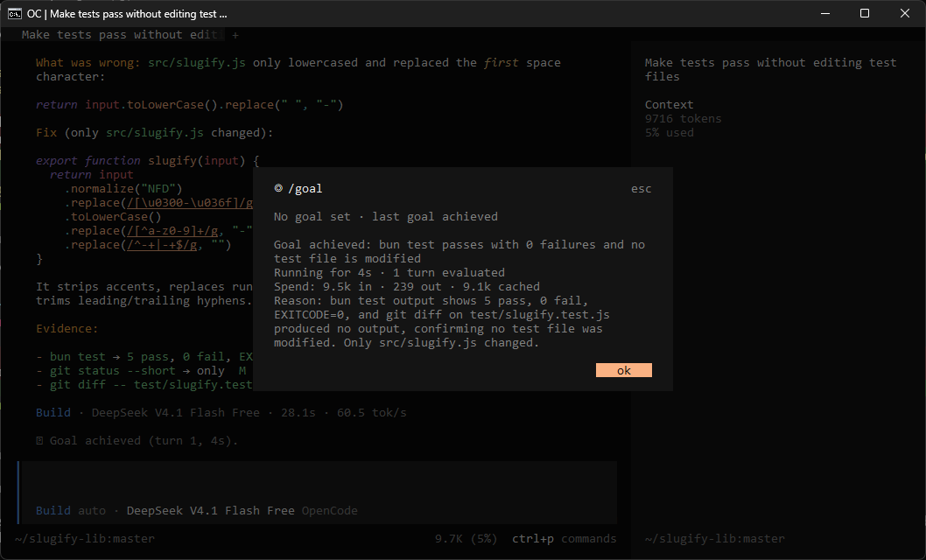Click 'DeepSeek V4.1 Flash Free' in input box
Viewport: 926px width, 560px height.
(x=210, y=510)
